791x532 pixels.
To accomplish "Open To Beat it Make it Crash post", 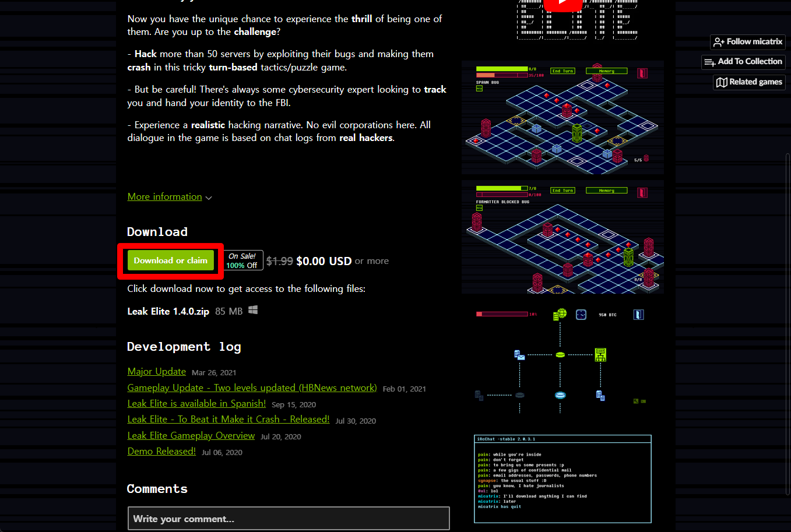I will coord(228,420).
